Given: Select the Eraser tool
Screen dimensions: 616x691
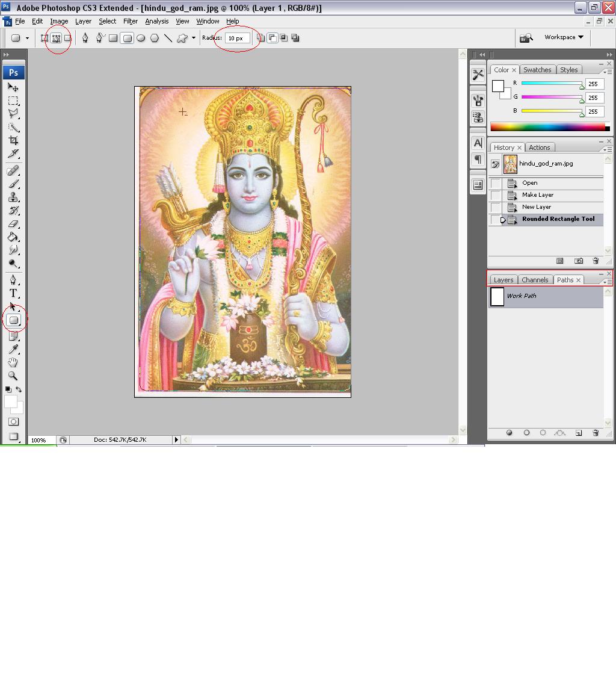Looking at the screenshot, I should (x=13, y=224).
